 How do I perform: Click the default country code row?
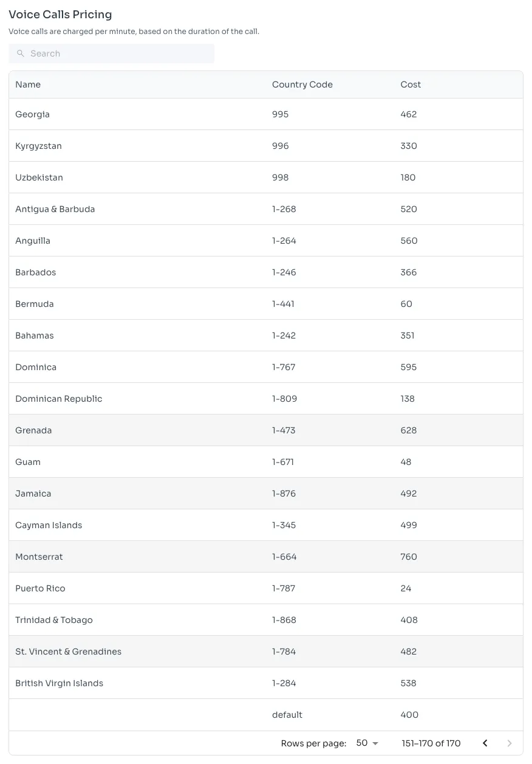coord(287,715)
